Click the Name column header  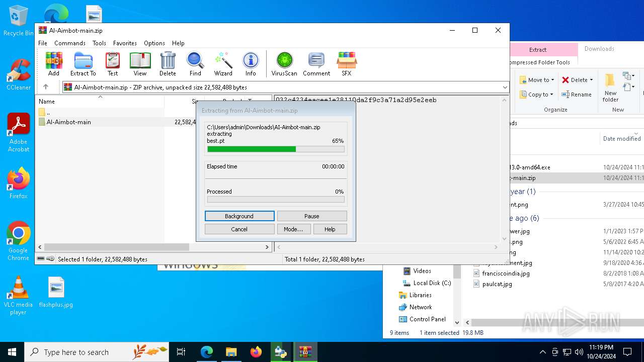(x=101, y=101)
